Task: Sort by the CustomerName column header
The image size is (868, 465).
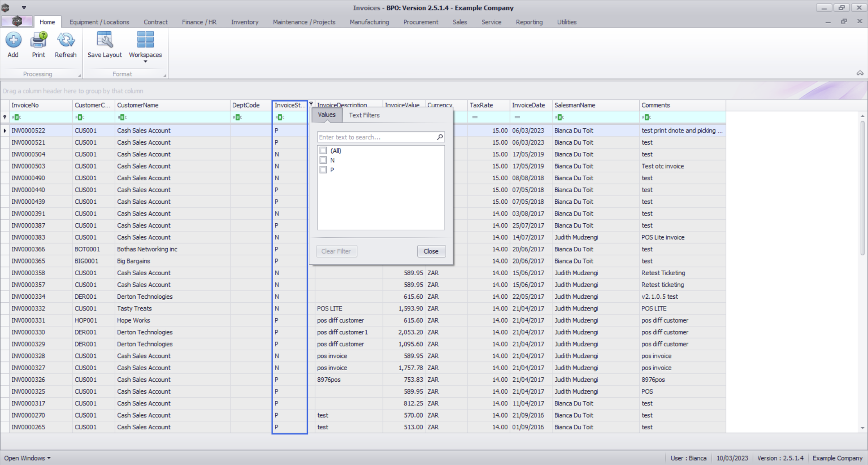Action: coord(172,105)
